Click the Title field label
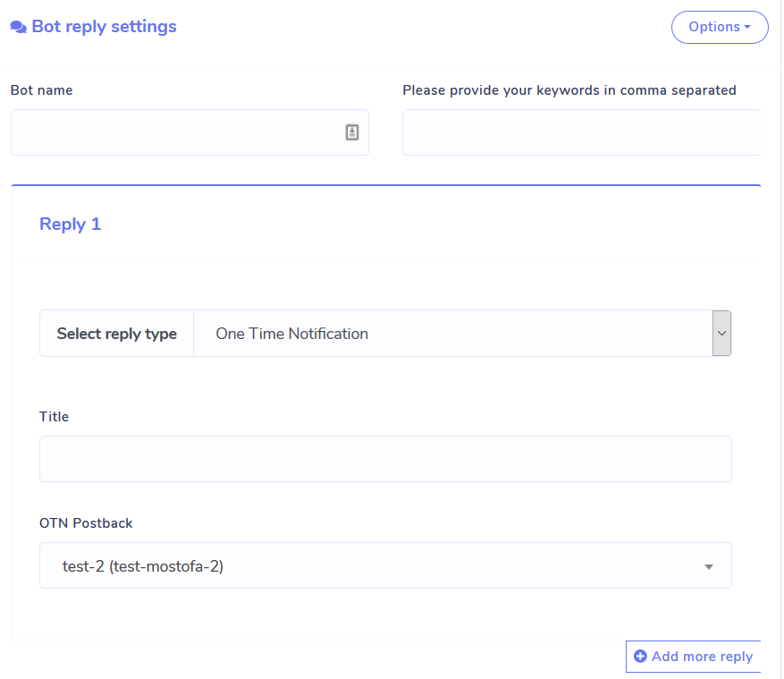The height and width of the screenshot is (679, 784). tap(54, 416)
